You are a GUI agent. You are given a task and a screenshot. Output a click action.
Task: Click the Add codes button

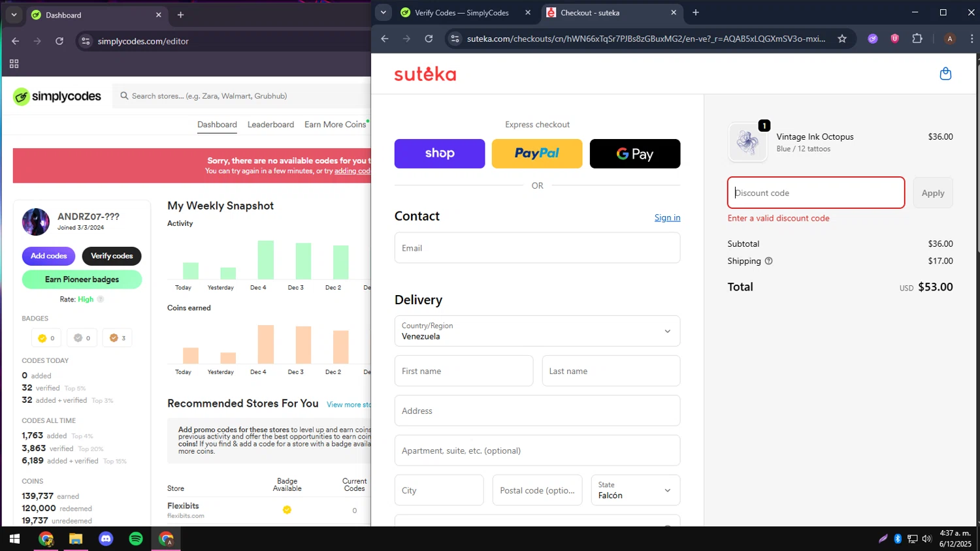coord(49,256)
